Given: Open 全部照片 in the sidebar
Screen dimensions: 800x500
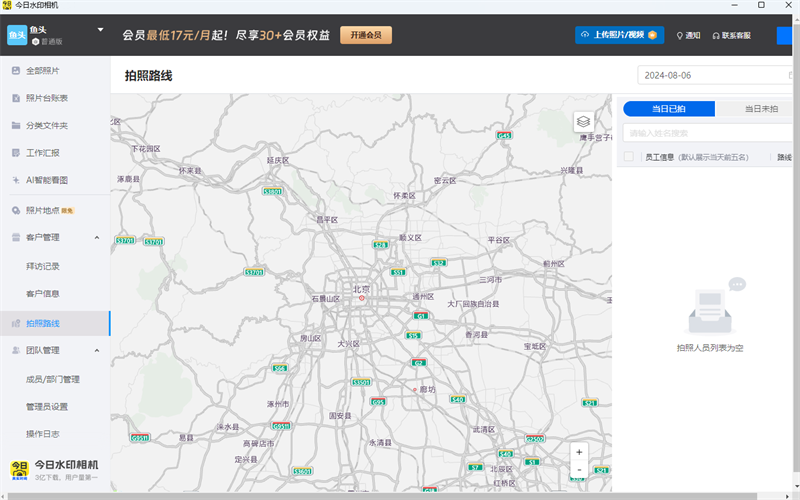Looking at the screenshot, I should click(42, 71).
